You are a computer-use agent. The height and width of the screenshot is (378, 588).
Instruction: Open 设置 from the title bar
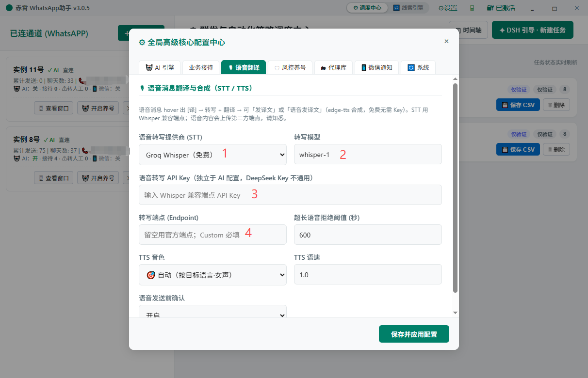448,8
